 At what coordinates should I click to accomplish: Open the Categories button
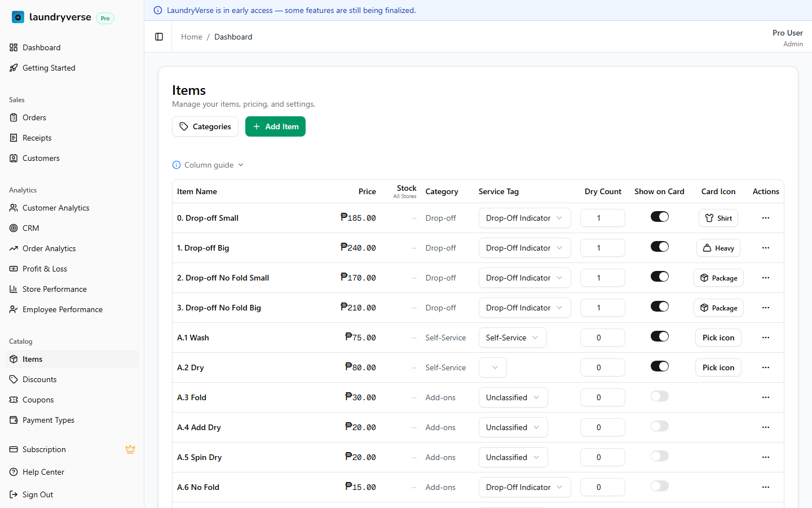(x=205, y=126)
